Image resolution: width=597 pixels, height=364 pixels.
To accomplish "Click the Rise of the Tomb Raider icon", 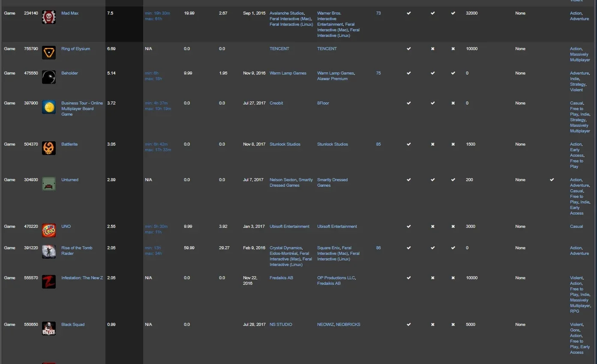I will 49,252.
